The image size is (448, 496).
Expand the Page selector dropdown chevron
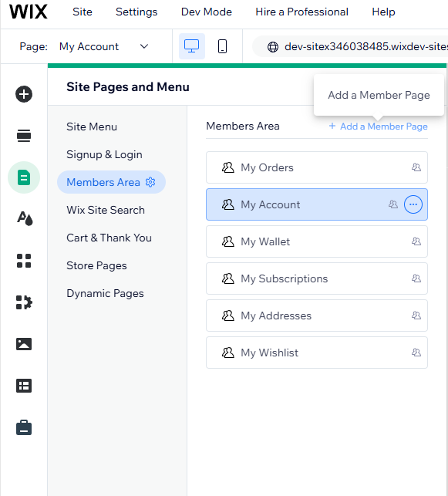(x=144, y=46)
